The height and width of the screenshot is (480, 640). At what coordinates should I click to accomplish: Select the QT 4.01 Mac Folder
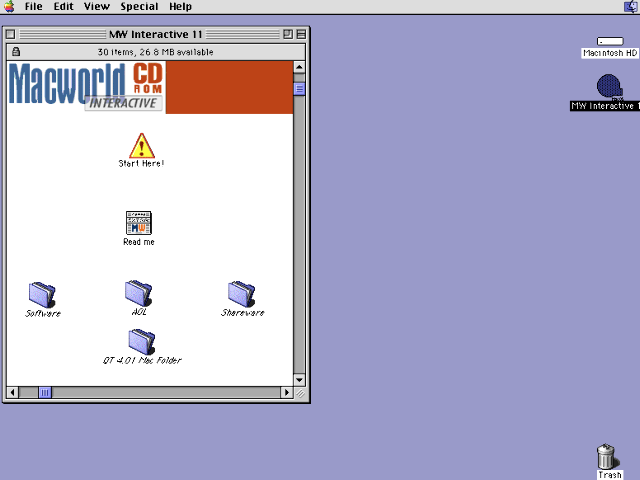(142, 342)
